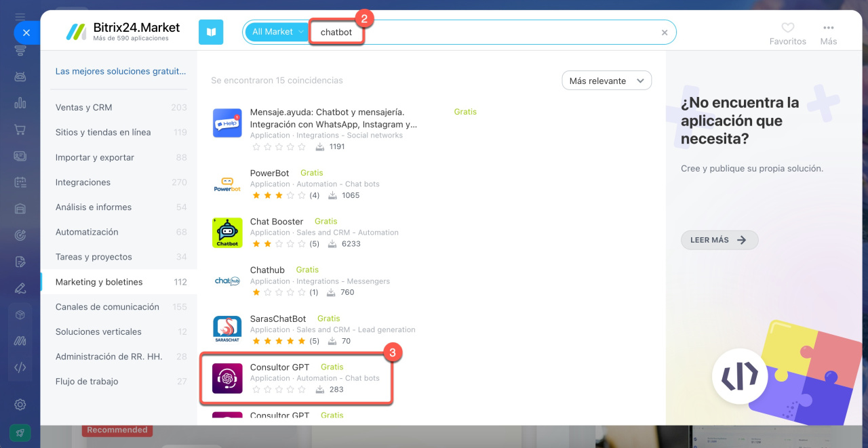Click PowerBot's star rating

point(279,195)
